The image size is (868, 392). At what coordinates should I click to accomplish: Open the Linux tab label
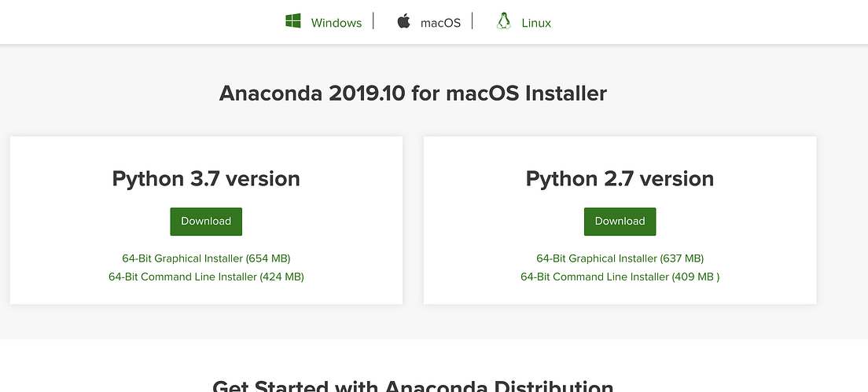pyautogui.click(x=536, y=23)
